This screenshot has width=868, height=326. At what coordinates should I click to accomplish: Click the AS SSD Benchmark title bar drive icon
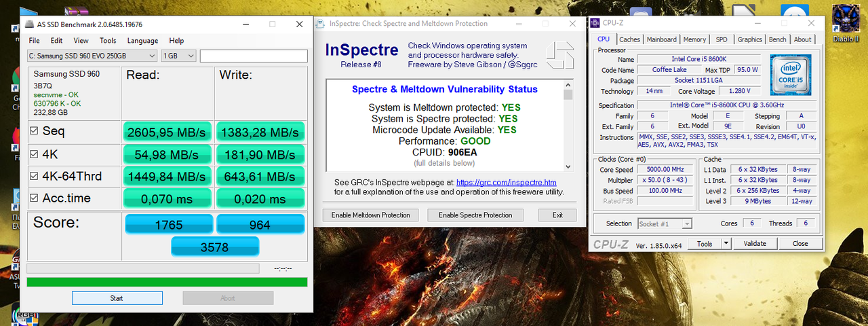(x=28, y=24)
